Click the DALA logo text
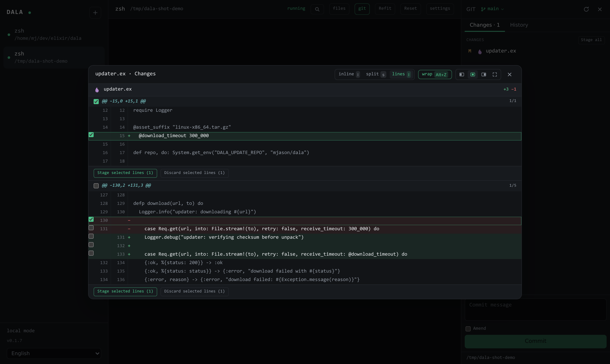610x364 pixels. [15, 12]
